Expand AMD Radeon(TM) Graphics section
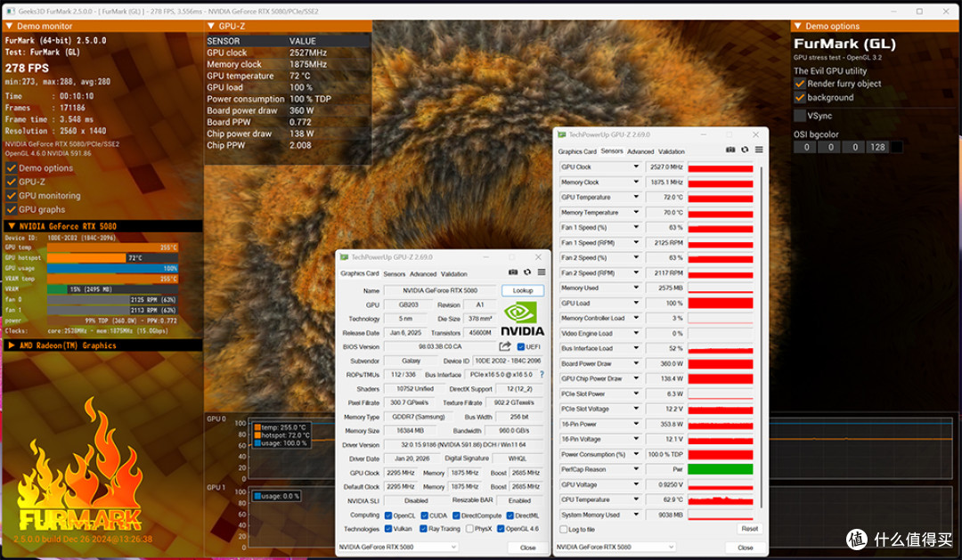The height and width of the screenshot is (560, 962). click(11, 346)
